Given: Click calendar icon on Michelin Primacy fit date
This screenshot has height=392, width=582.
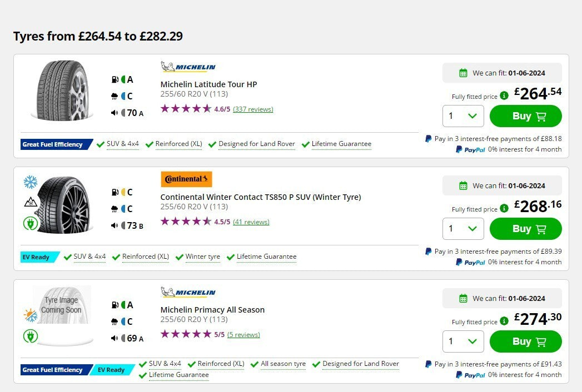Looking at the screenshot, I should click(x=463, y=299).
